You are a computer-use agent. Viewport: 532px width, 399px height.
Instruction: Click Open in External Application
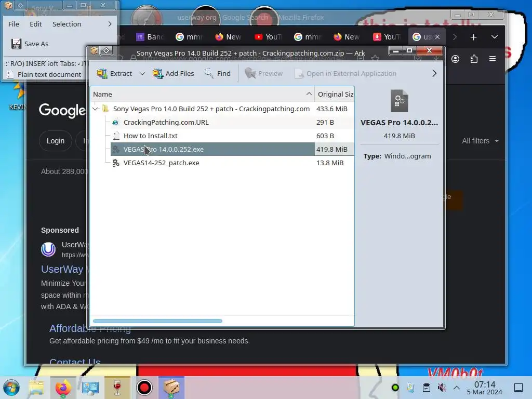click(x=345, y=73)
